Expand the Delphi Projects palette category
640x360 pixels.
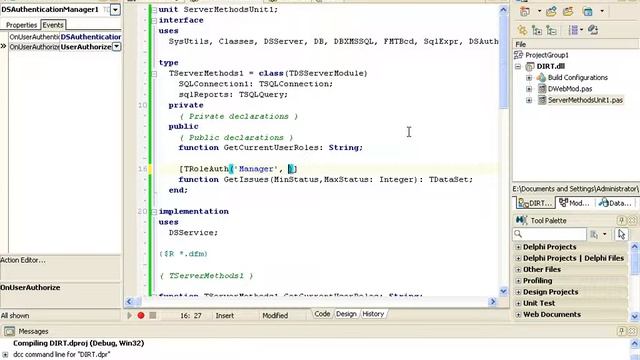pos(518,247)
